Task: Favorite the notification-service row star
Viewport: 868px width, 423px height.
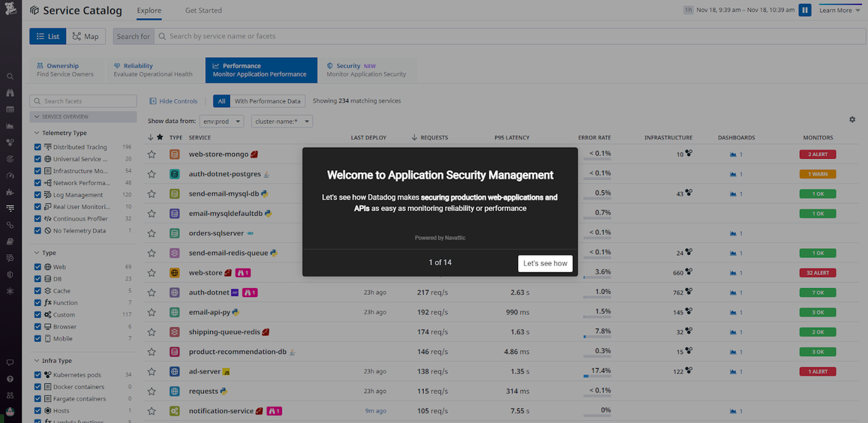Action: coord(152,411)
